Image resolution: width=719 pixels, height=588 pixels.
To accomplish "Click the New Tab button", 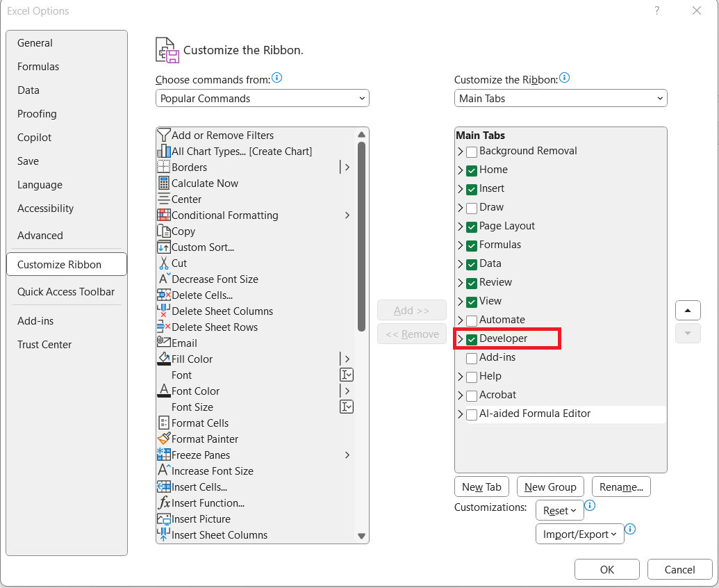I will pos(481,487).
